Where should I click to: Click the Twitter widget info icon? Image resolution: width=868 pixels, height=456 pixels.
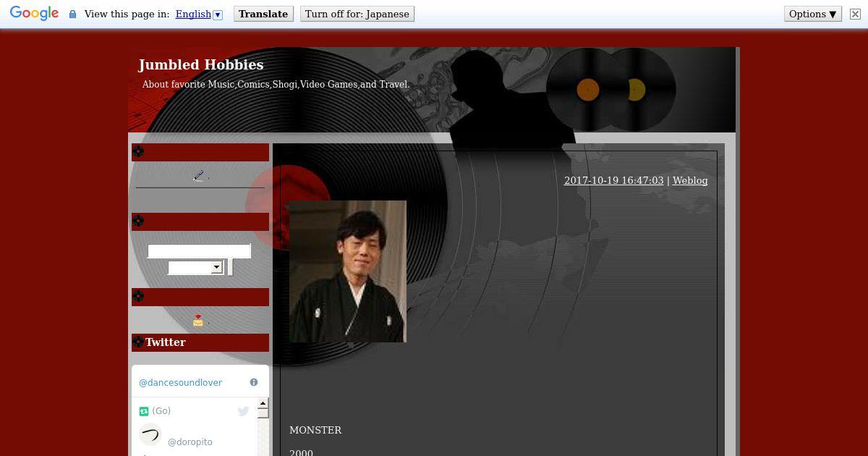click(254, 382)
